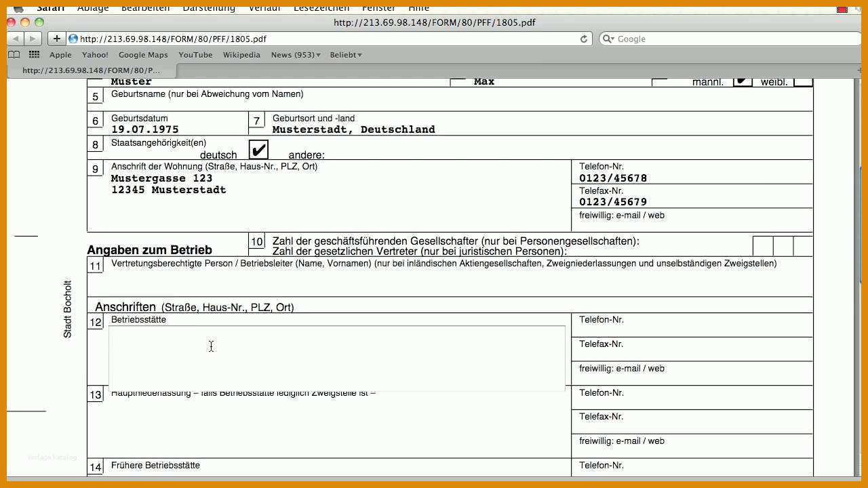The image size is (868, 488).
Task: Open the Apple bookmark
Action: coord(60,55)
